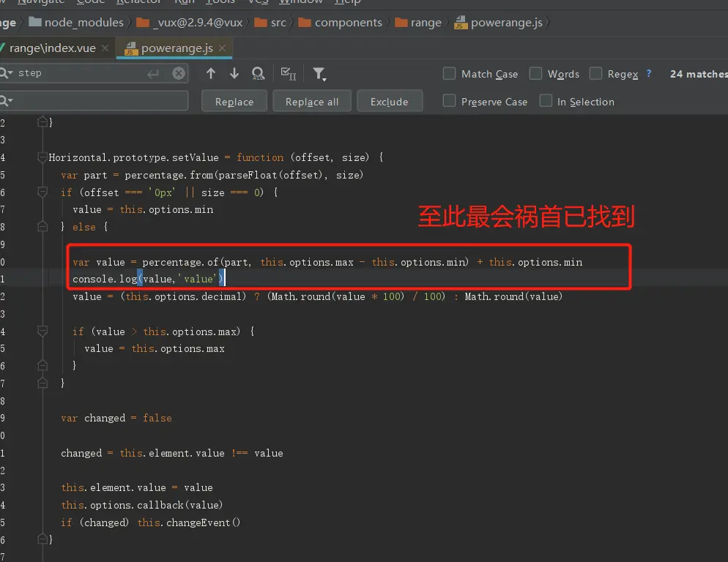Click 'changed = this.element.value !== value' line
This screenshot has height=562, width=728.
point(172,453)
